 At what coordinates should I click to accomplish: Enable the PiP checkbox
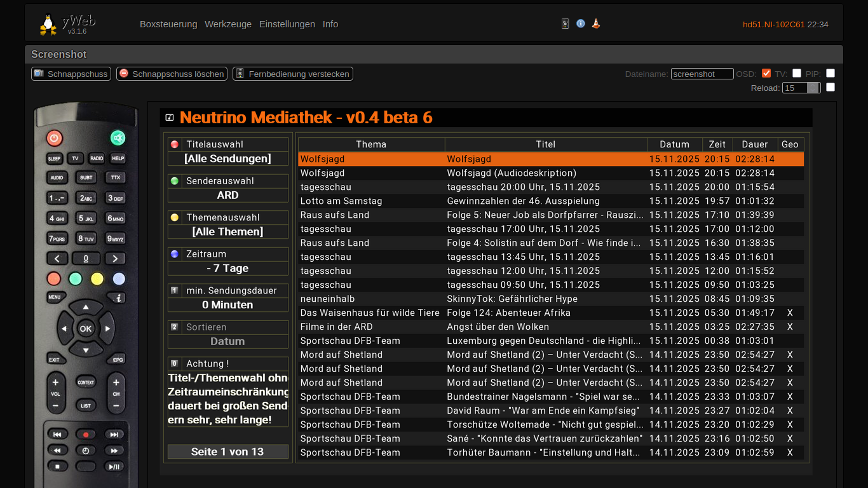(830, 73)
